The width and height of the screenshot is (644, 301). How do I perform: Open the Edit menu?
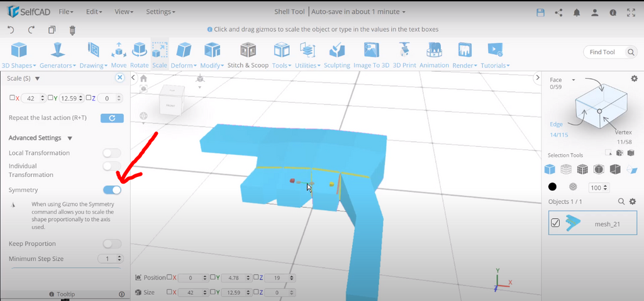point(94,11)
